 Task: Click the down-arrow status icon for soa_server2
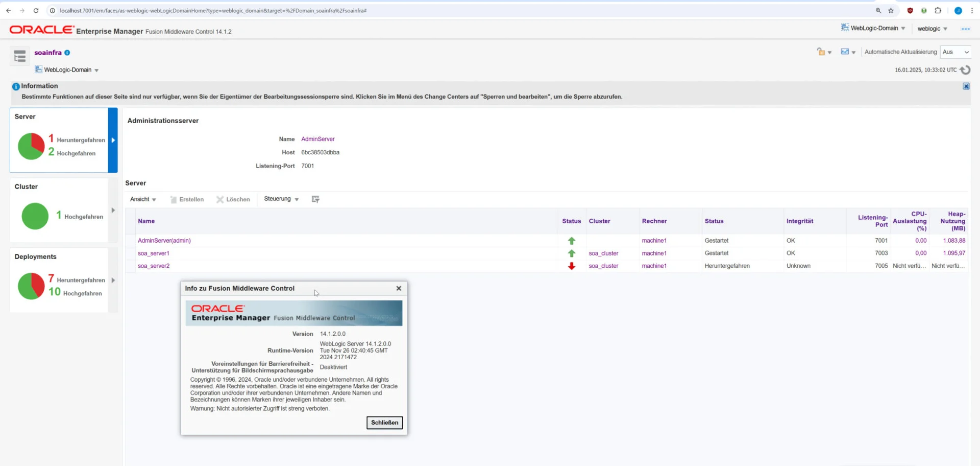(x=572, y=266)
